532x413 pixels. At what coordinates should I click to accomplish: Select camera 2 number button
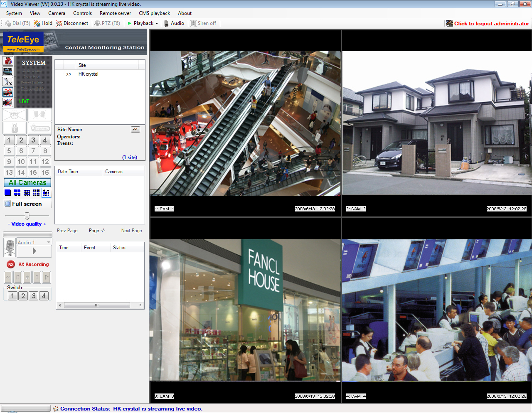coord(21,140)
